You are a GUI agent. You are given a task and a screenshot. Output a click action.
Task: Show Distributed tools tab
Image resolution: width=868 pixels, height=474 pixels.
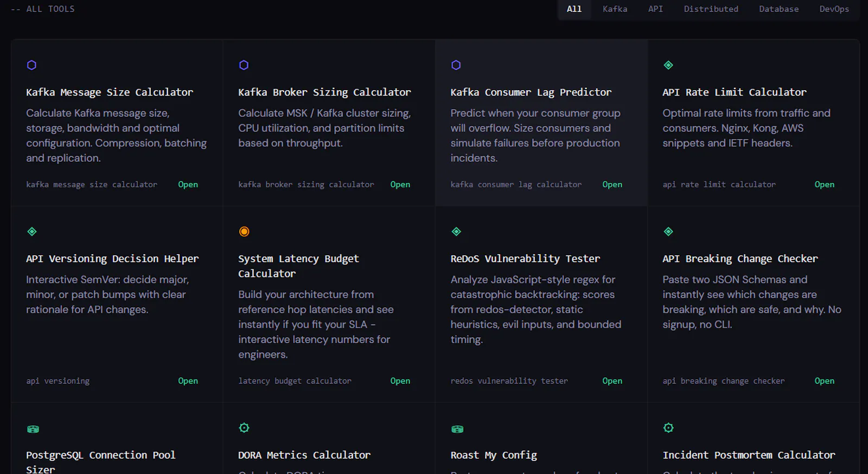point(711,9)
